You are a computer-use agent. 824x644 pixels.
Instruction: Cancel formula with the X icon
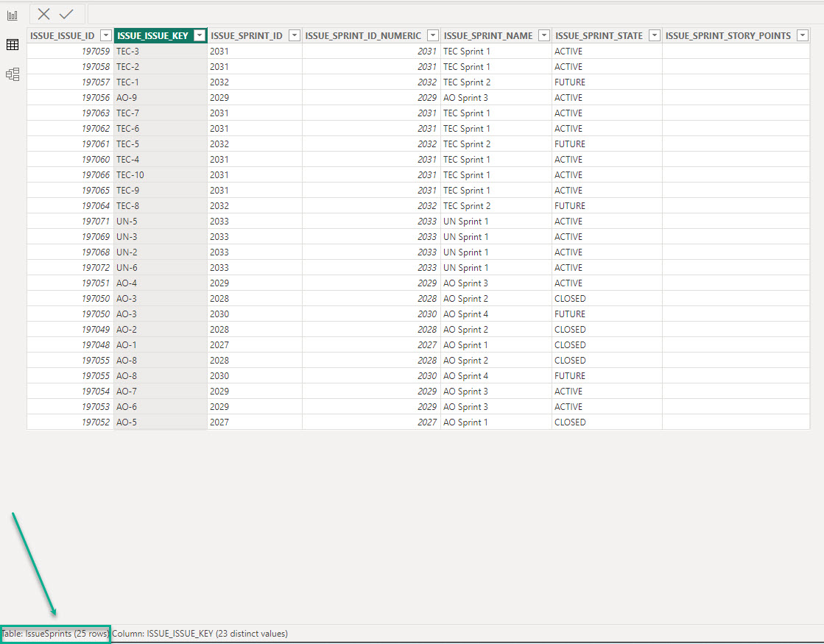[x=44, y=14]
